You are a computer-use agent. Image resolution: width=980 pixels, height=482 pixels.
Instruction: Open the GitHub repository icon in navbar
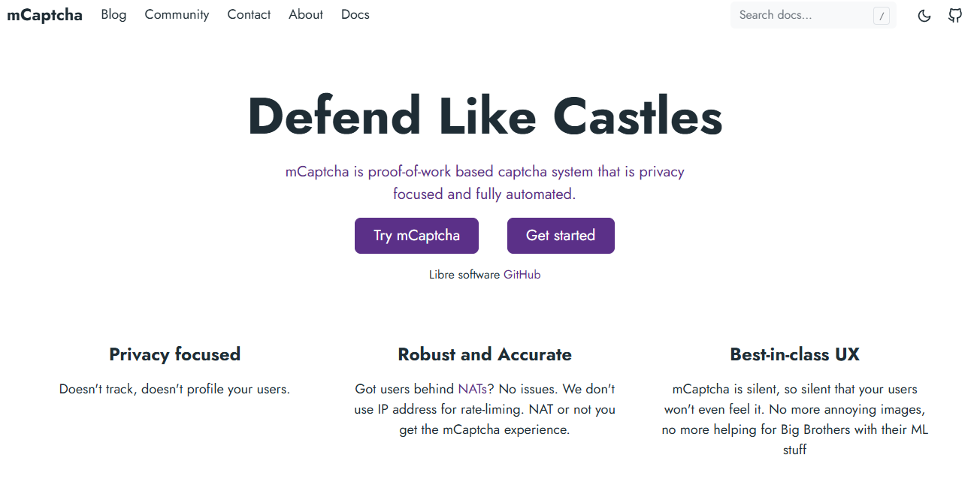point(955,15)
